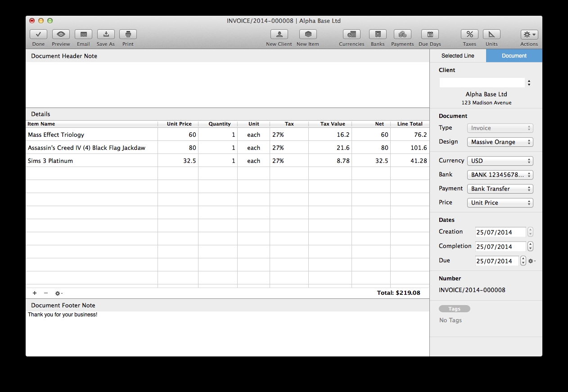Click the Net column header

pyautogui.click(x=371, y=124)
